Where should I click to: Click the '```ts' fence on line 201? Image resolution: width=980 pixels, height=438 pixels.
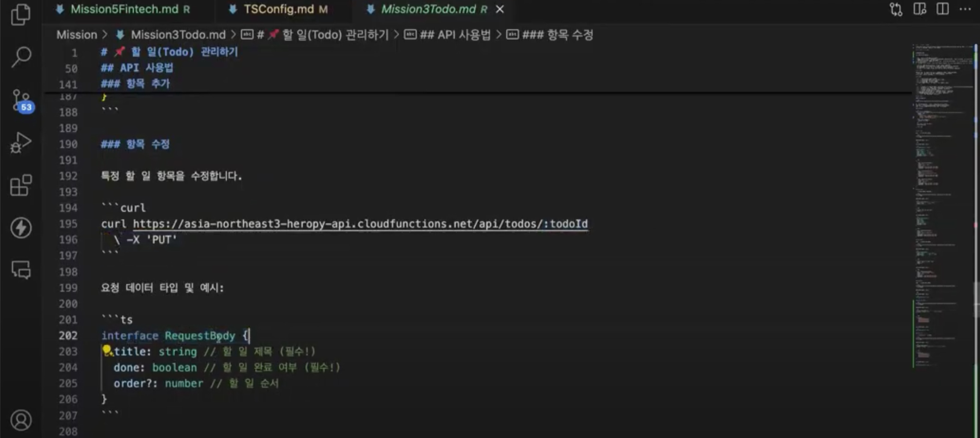click(117, 320)
